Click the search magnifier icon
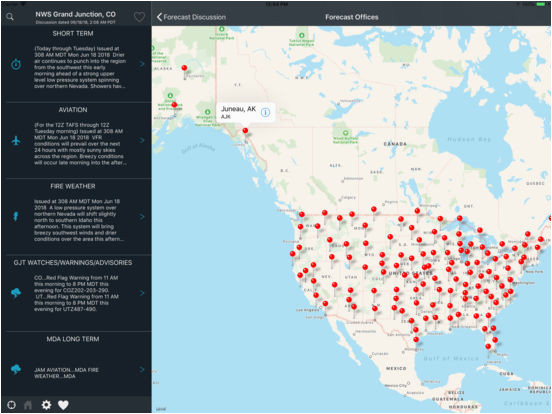The width and height of the screenshot is (552, 414). click(x=10, y=17)
